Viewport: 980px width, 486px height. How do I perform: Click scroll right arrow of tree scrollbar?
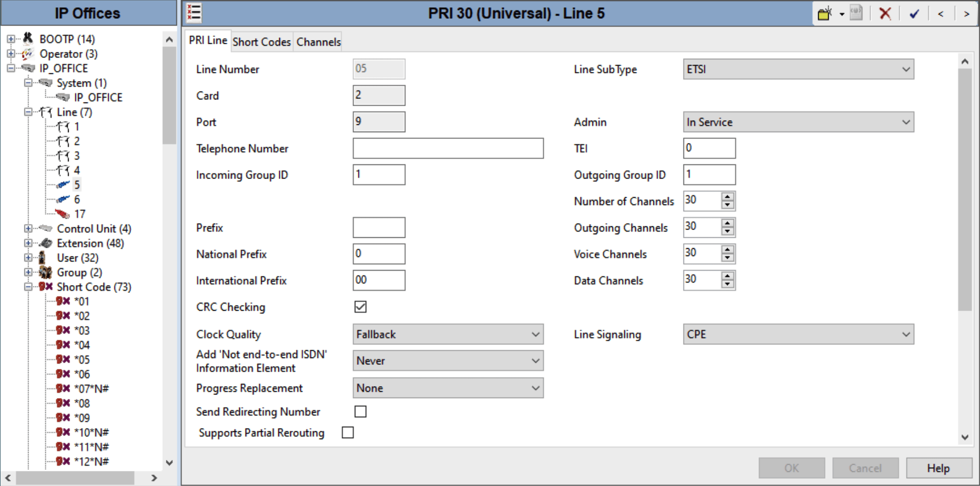[154, 478]
